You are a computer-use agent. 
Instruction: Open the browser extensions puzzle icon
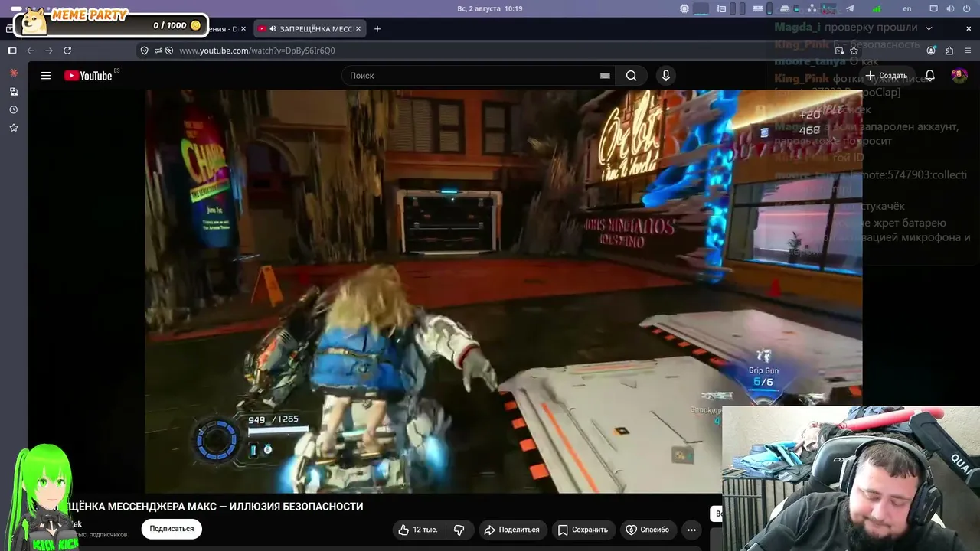click(949, 51)
